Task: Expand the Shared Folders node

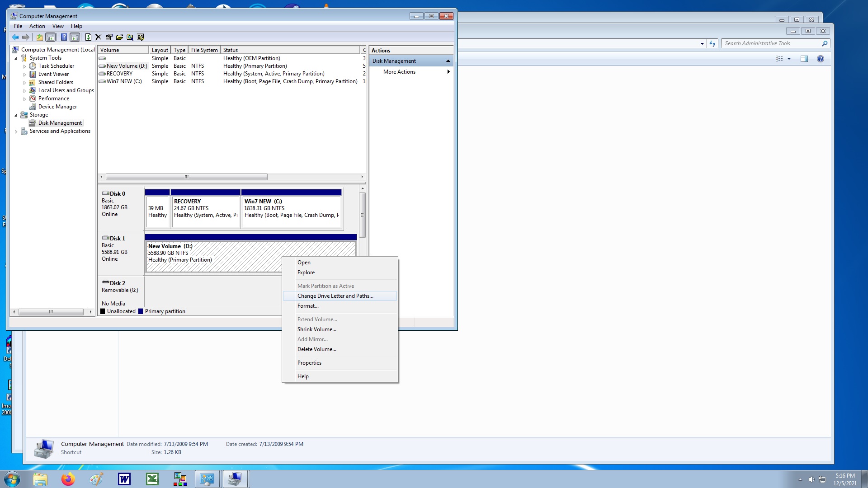Action: coord(24,83)
